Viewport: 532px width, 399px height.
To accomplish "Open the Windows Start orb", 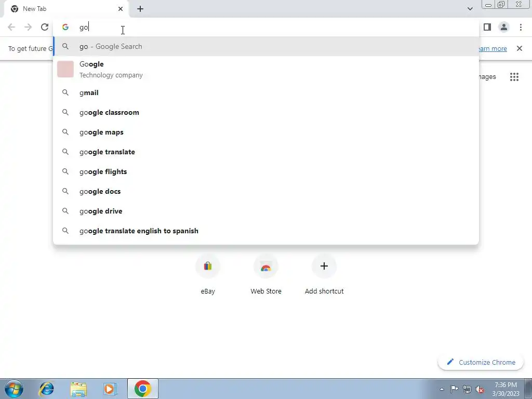I will pos(14,389).
